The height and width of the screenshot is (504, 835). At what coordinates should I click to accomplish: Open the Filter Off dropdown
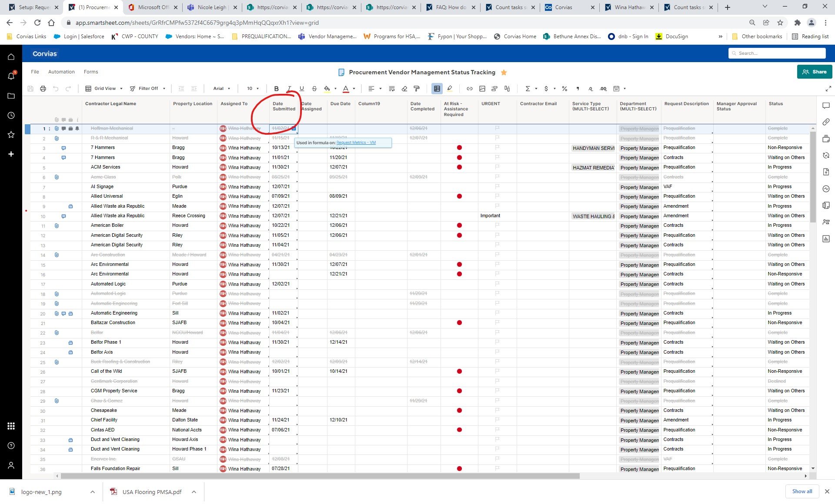(147, 89)
